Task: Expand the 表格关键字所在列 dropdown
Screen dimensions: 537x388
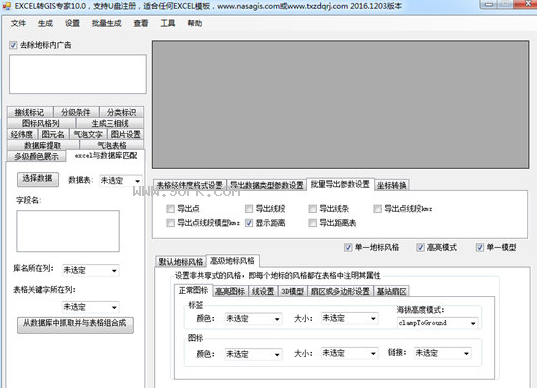Action: pos(91,307)
